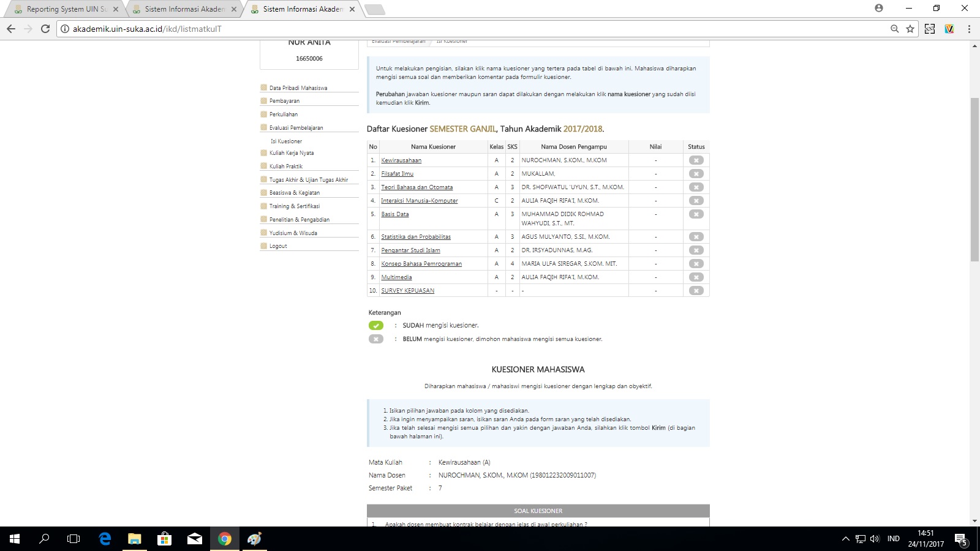Open Chrome three-dot menu
This screenshot has width=980, height=551.
[x=969, y=29]
